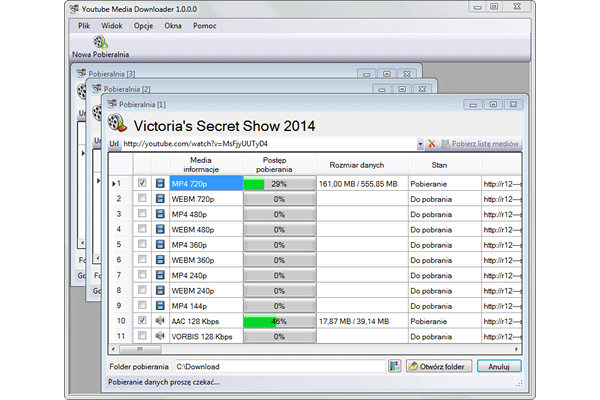Image resolution: width=600 pixels, height=400 pixels.
Task: Open the Okna menu
Action: coord(173,26)
